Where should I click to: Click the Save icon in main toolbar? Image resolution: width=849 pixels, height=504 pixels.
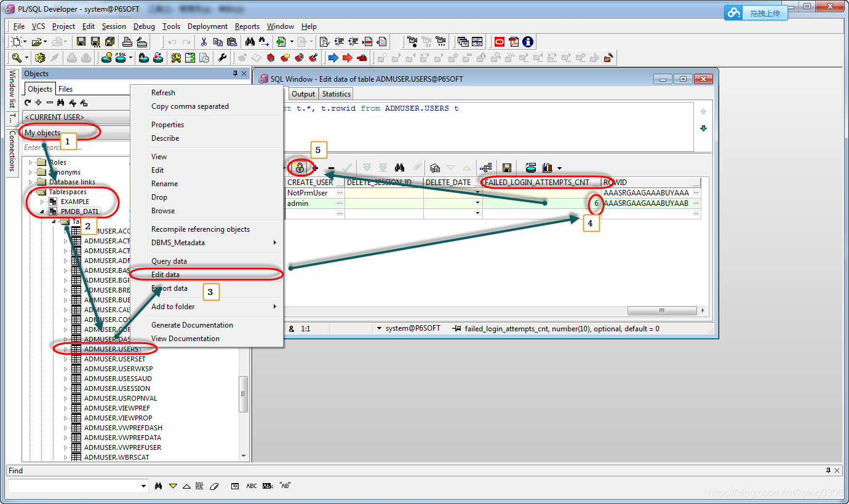tap(81, 42)
